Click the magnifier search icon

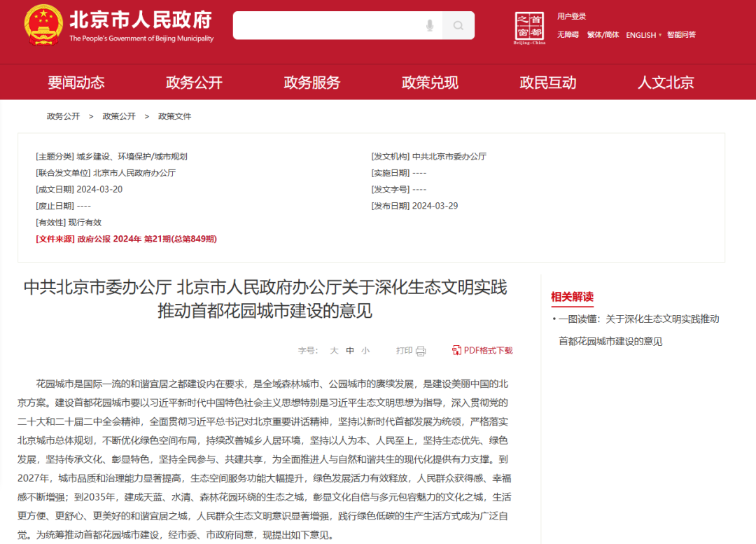458,25
